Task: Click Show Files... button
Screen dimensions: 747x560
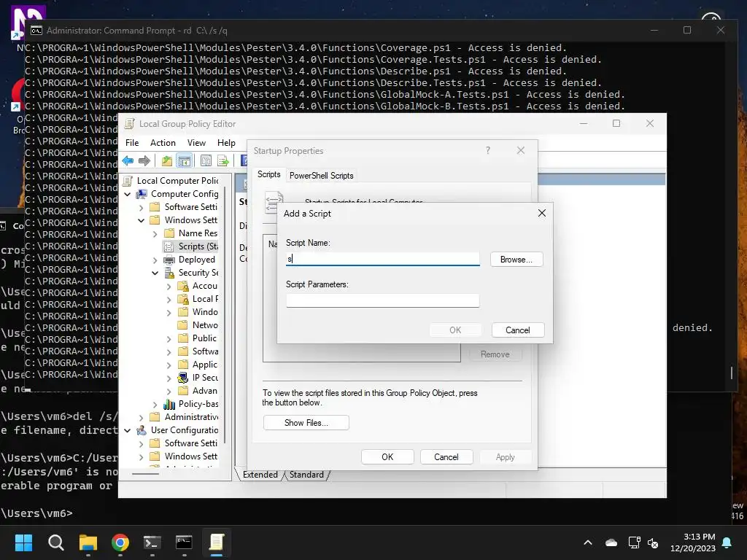Action: coord(306,423)
